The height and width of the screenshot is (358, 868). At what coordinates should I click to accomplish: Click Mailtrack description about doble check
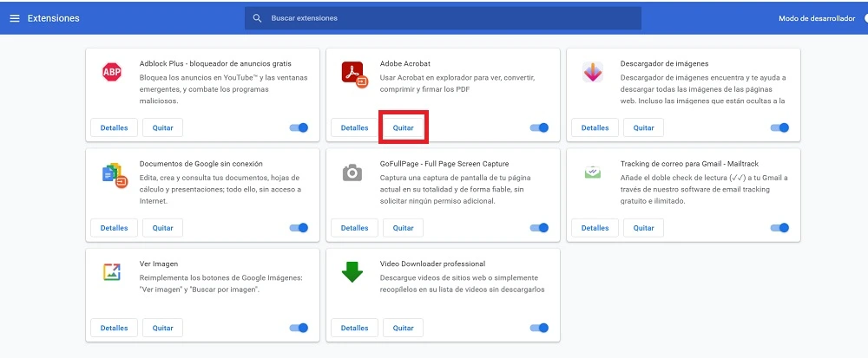pos(704,190)
